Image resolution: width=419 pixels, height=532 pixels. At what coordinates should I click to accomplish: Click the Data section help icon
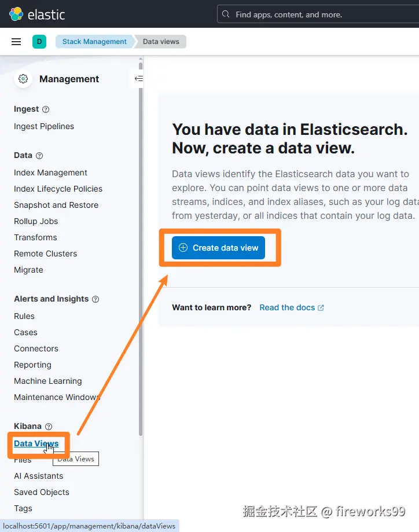39,156
